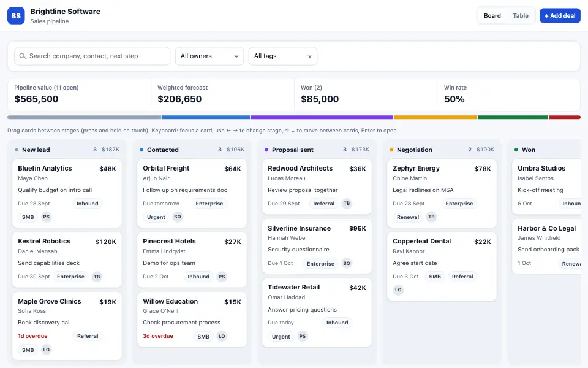Click the green Won progress segment
588x368 pixels.
(513, 118)
